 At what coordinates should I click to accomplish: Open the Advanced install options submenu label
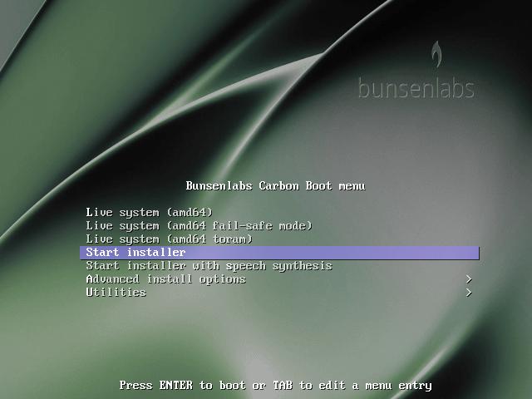165,279
